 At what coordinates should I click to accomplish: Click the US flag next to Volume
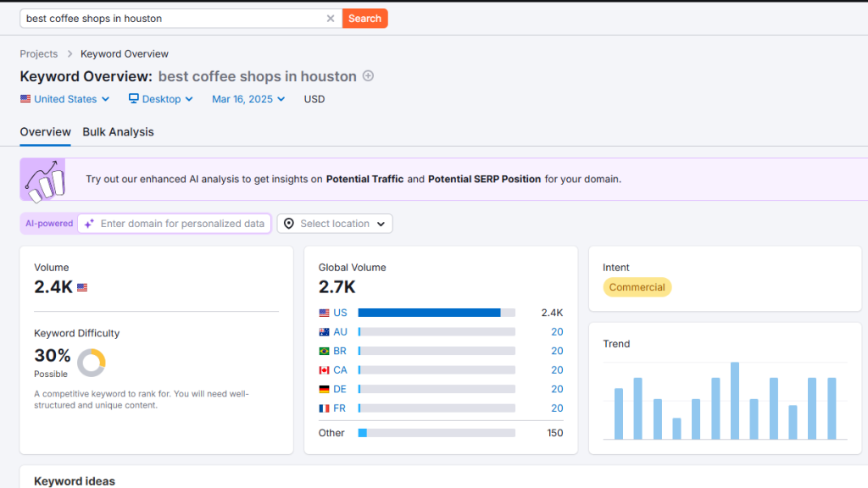[x=82, y=288]
